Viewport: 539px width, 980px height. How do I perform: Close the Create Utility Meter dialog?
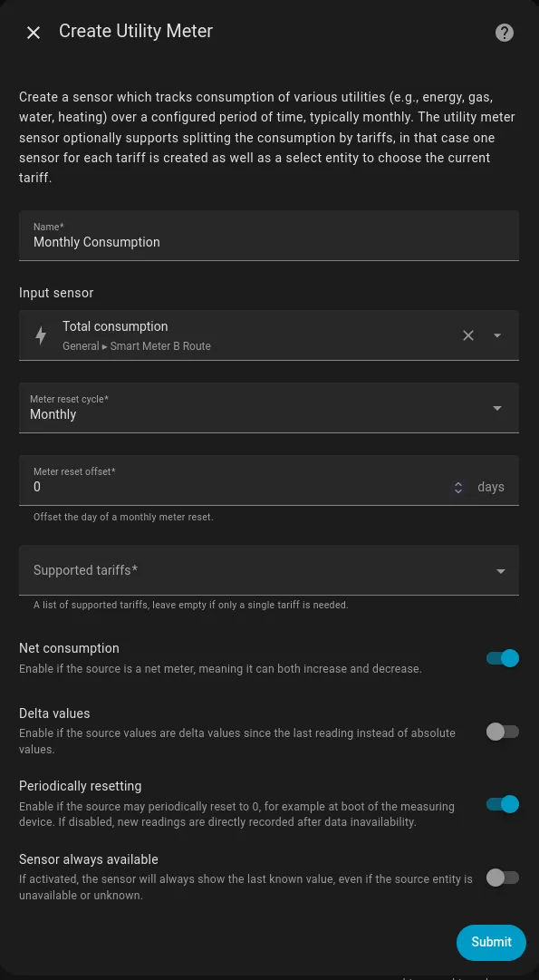click(33, 33)
